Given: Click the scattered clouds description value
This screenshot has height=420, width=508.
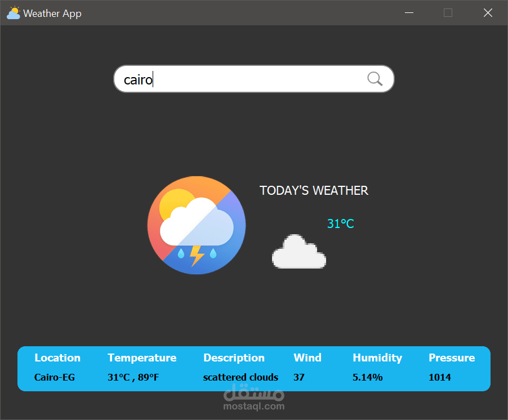Looking at the screenshot, I should tap(240, 377).
